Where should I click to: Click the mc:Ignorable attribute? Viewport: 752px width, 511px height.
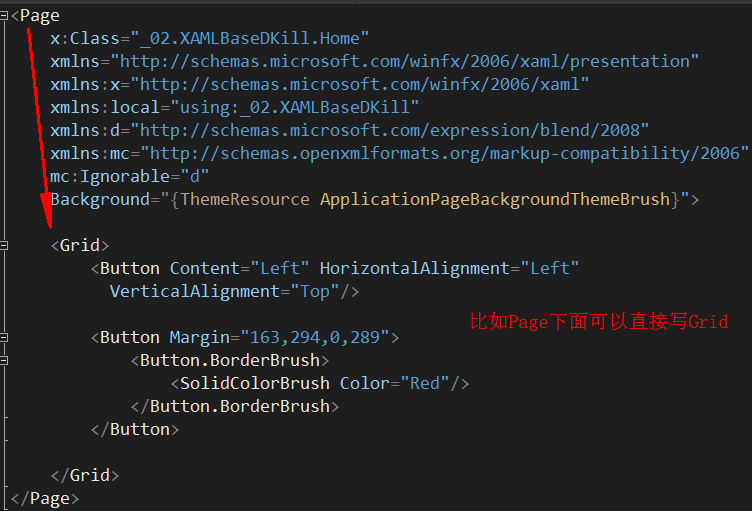coord(129,177)
